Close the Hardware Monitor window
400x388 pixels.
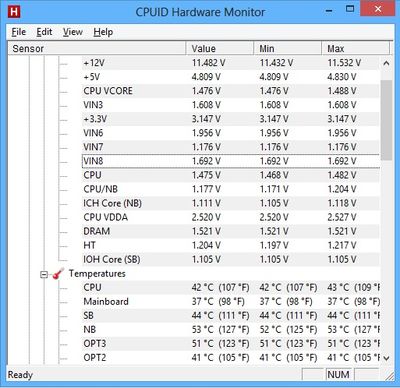coord(377,9)
